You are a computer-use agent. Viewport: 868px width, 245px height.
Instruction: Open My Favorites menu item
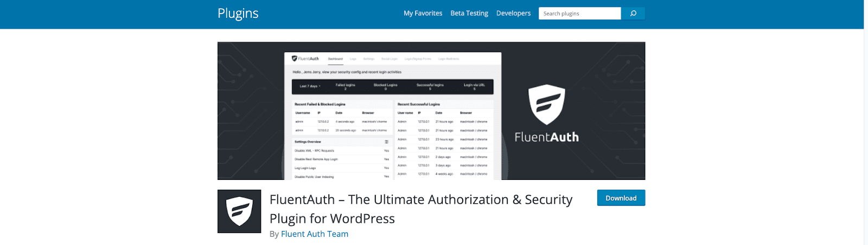423,14
